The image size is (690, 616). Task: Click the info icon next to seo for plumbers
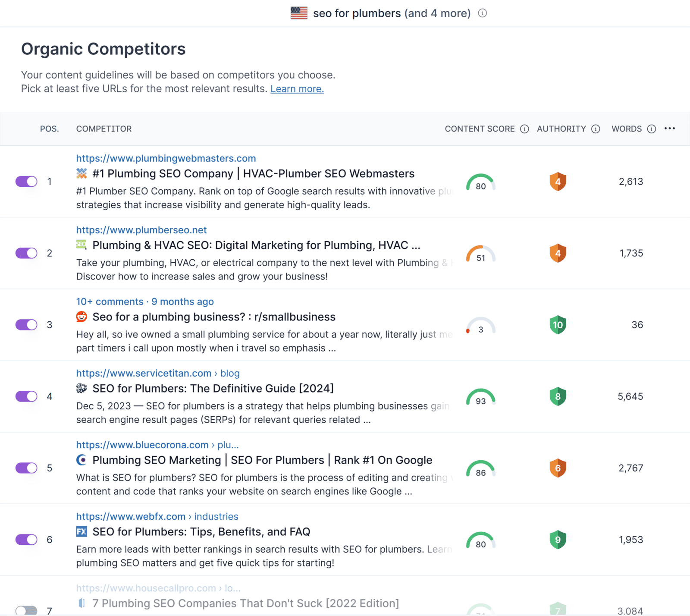click(482, 13)
